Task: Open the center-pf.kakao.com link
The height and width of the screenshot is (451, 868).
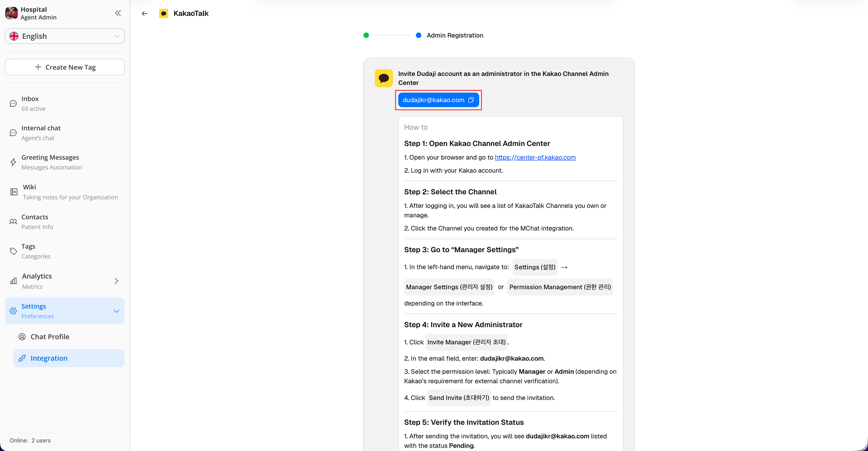Action: tap(535, 157)
